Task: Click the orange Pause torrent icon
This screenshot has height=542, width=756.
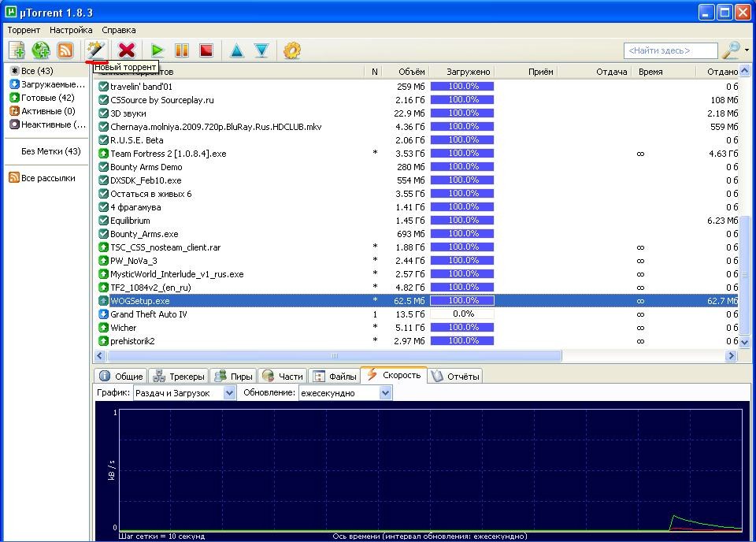Action: click(x=182, y=50)
